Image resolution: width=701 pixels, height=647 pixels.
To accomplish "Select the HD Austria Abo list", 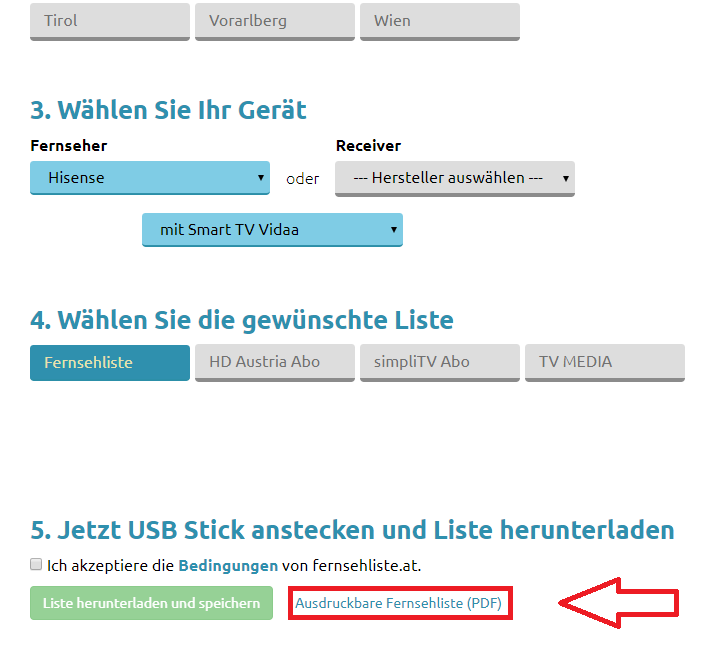I will [x=275, y=363].
